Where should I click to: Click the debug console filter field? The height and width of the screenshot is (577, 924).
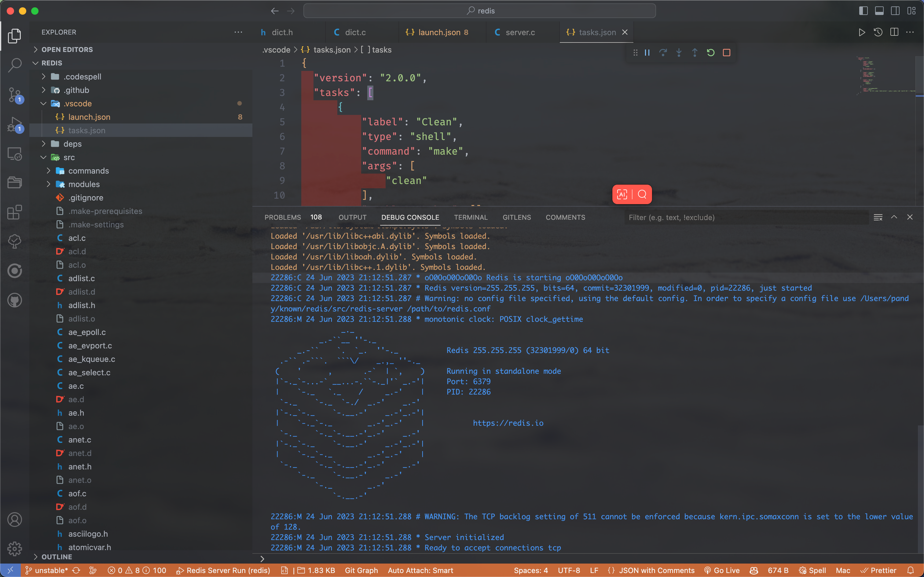[x=746, y=217]
